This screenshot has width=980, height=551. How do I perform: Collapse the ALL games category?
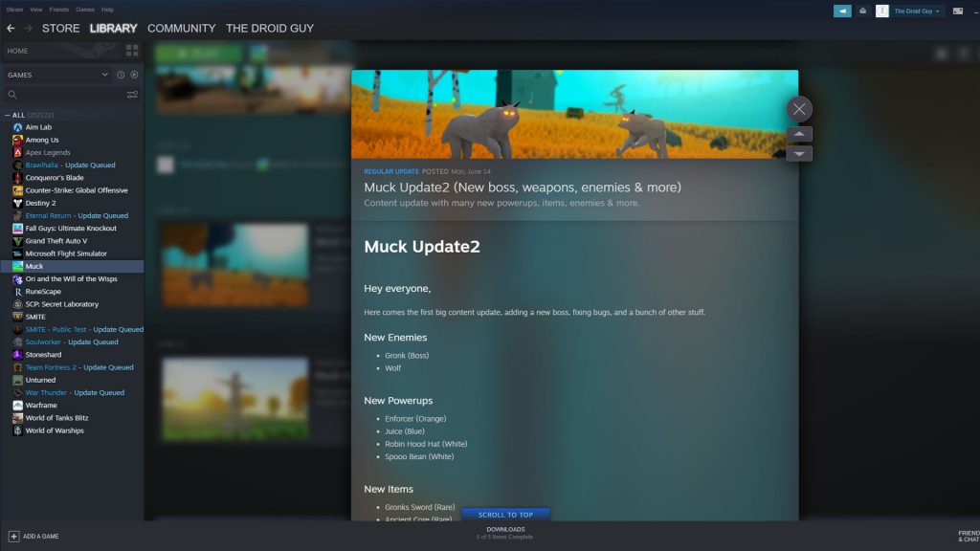point(8,115)
